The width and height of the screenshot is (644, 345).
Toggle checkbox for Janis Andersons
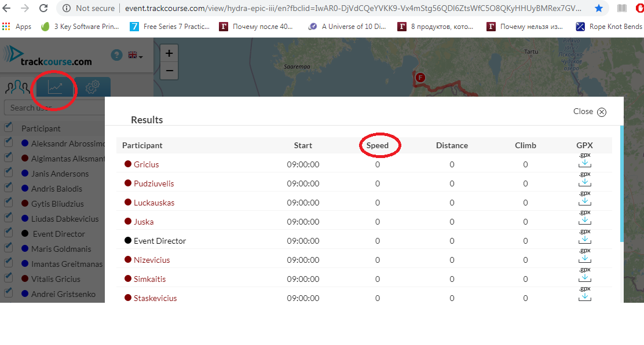click(8, 172)
